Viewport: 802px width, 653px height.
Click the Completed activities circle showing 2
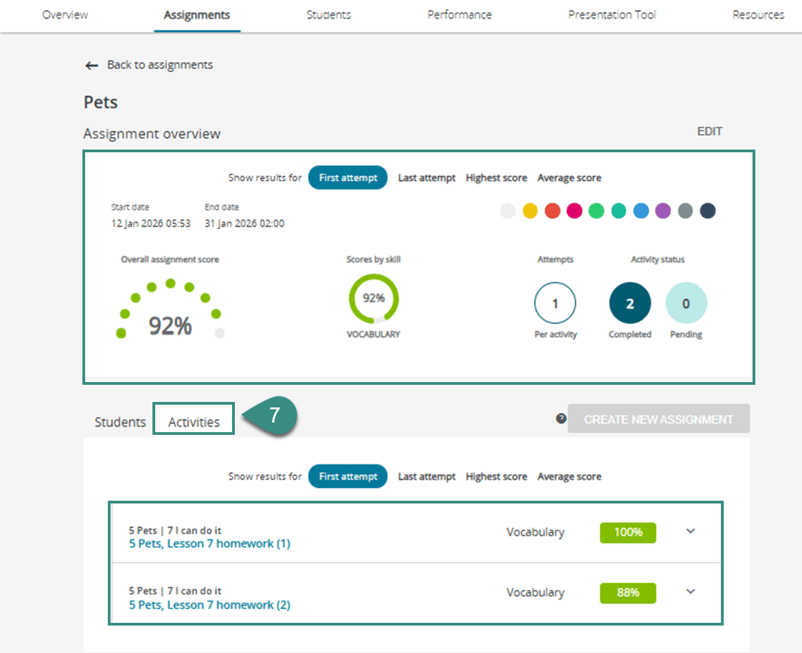tap(630, 303)
